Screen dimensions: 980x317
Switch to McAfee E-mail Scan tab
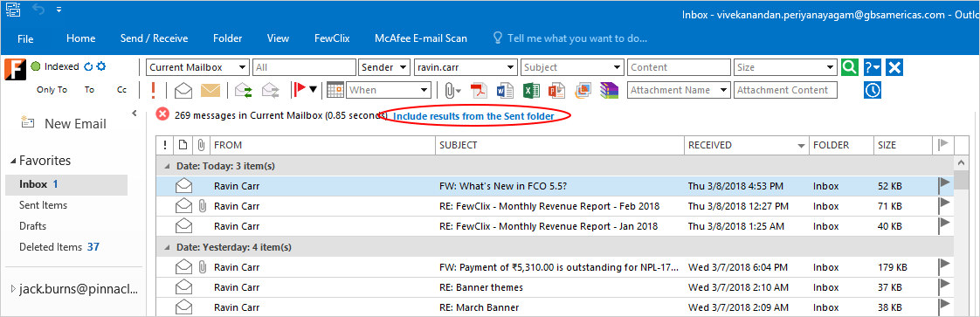[421, 38]
